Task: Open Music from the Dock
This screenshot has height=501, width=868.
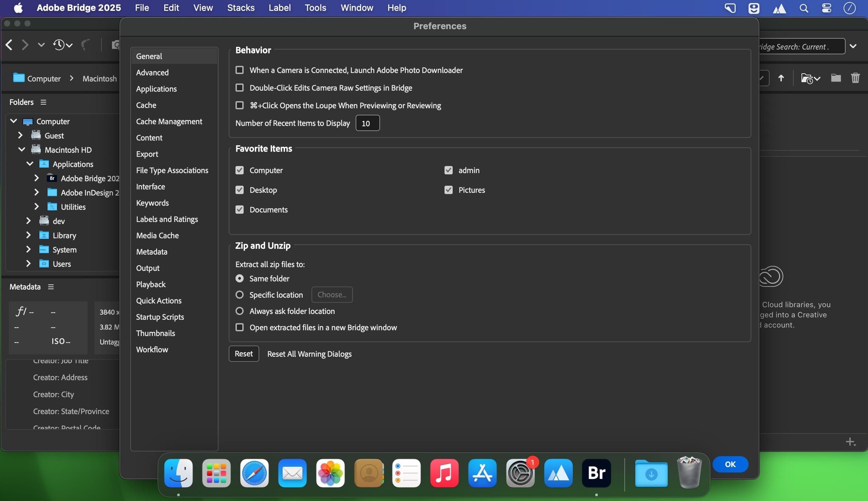Action: 444,473
